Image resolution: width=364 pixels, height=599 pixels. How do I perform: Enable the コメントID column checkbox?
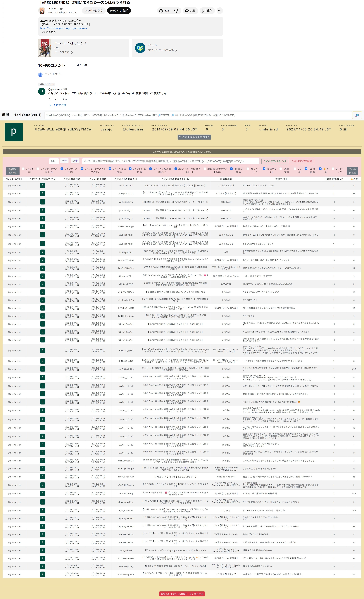[x=23, y=168]
